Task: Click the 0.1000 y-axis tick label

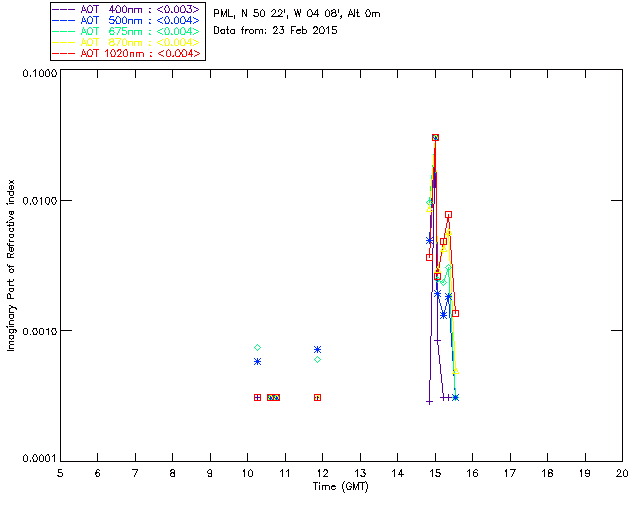Action: click(x=39, y=73)
